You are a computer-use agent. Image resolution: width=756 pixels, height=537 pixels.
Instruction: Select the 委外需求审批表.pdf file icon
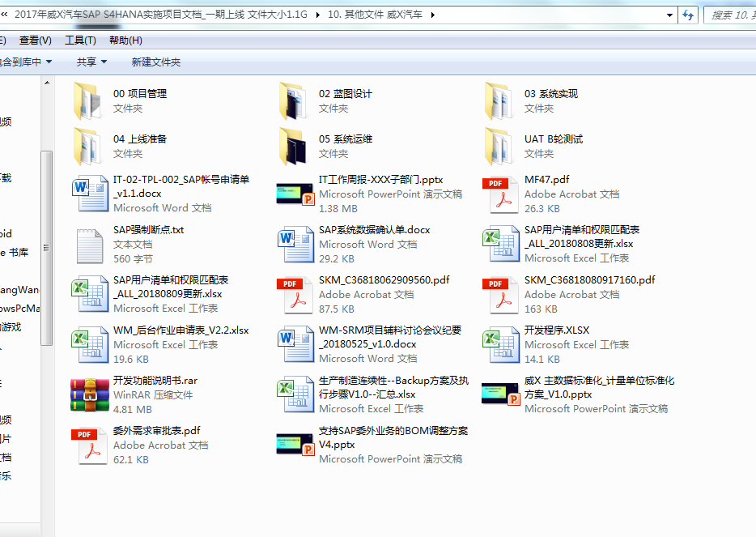click(x=89, y=445)
